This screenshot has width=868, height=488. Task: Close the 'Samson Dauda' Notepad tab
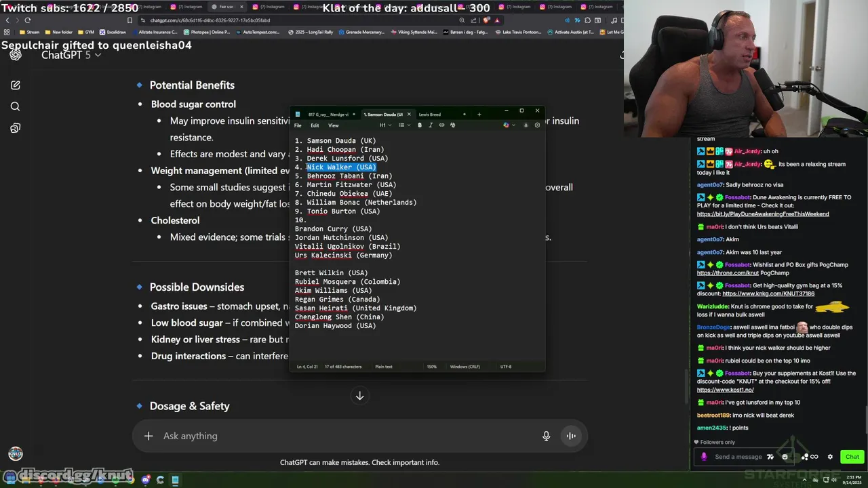(x=409, y=115)
